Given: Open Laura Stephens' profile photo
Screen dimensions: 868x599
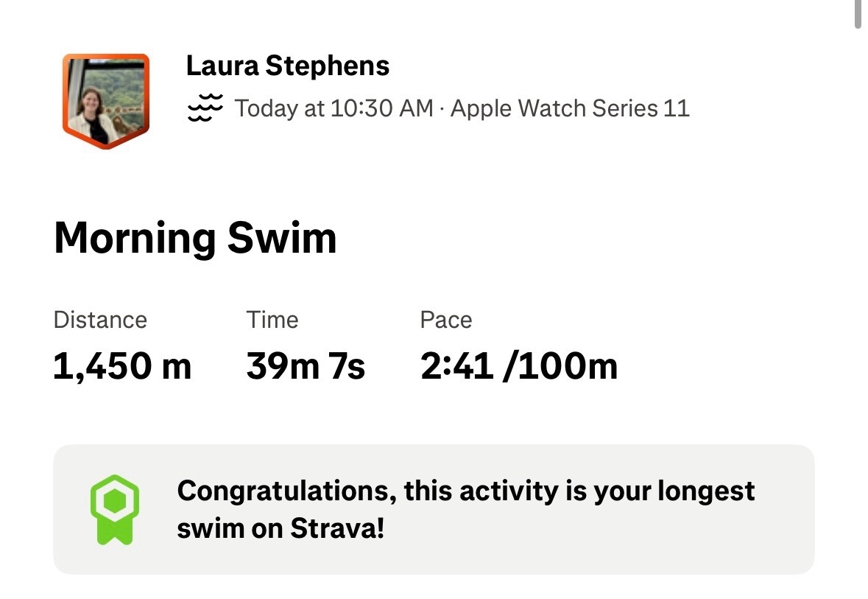Looking at the screenshot, I should click(105, 99).
